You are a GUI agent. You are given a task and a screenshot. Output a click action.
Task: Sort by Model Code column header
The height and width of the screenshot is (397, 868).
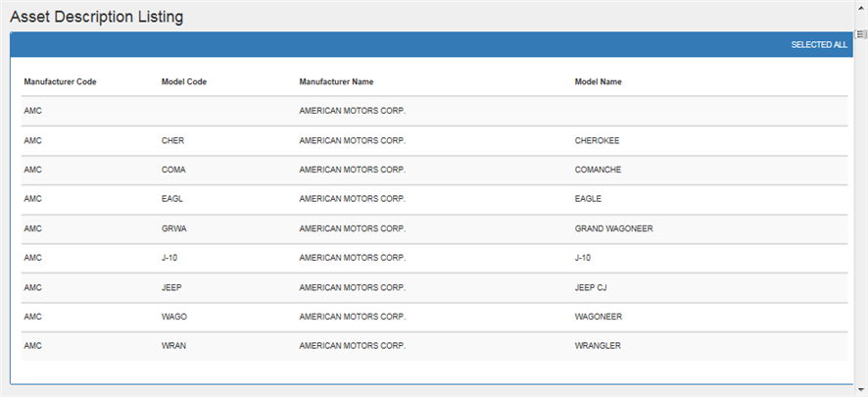tap(184, 82)
